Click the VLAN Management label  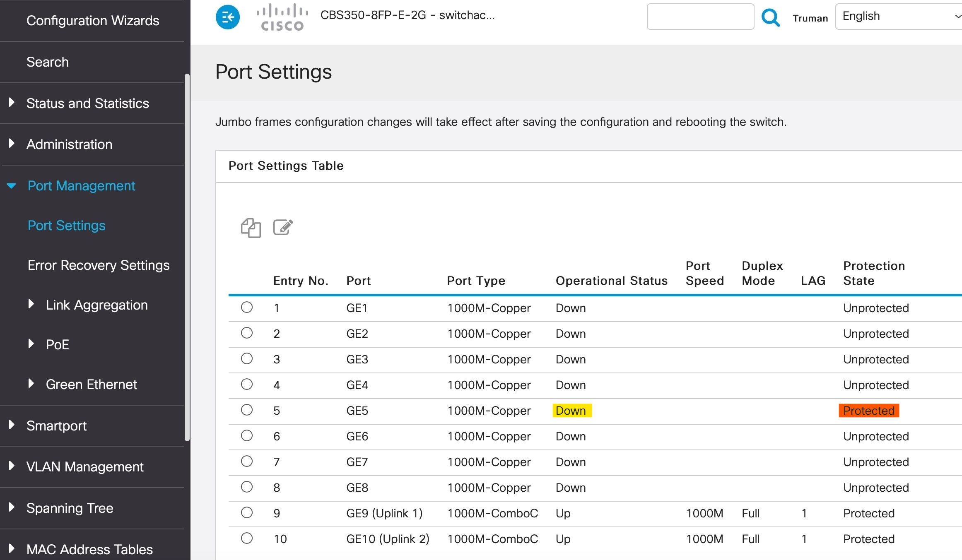tap(85, 467)
